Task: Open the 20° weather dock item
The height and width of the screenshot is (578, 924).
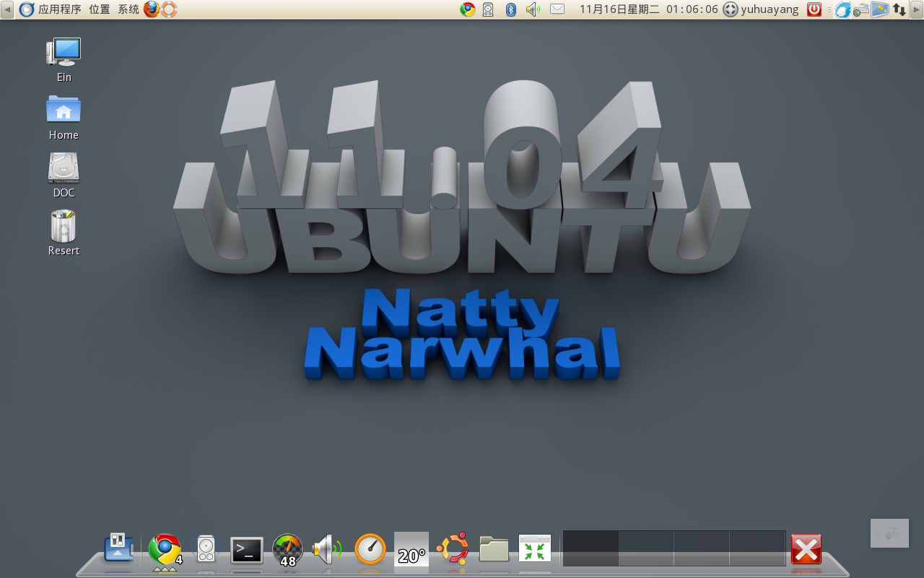Action: (411, 549)
